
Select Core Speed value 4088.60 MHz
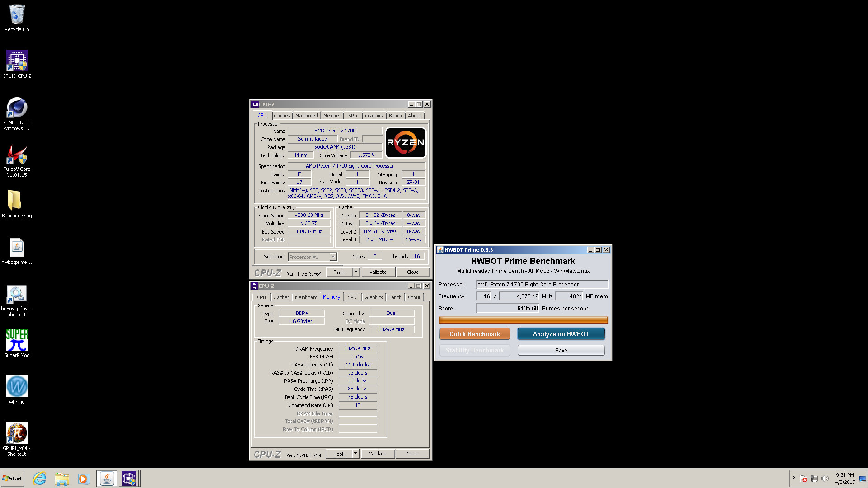click(309, 216)
